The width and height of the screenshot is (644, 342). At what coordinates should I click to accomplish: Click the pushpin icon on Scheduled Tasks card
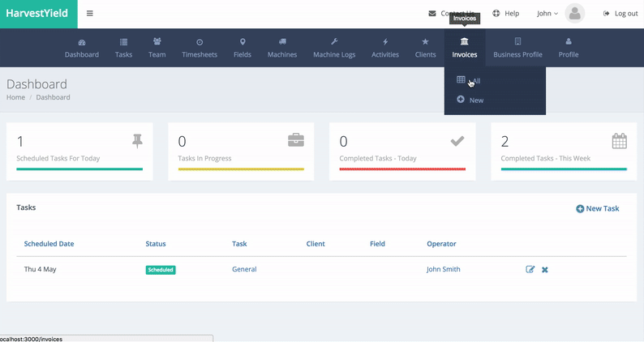[x=137, y=141]
